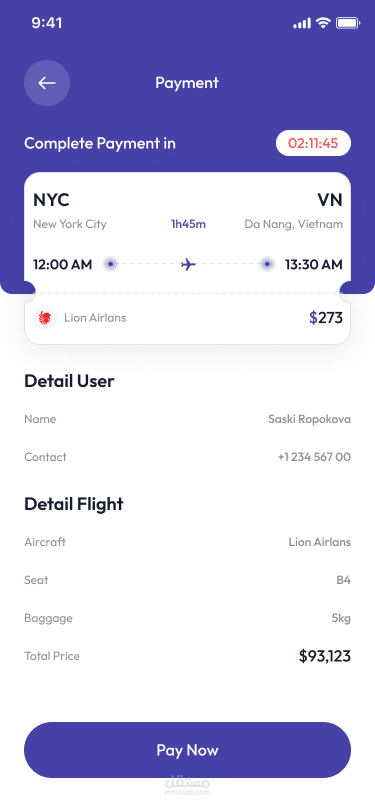Tap the 02:11:45 countdown timer pill
The width and height of the screenshot is (375, 812).
pos(313,143)
